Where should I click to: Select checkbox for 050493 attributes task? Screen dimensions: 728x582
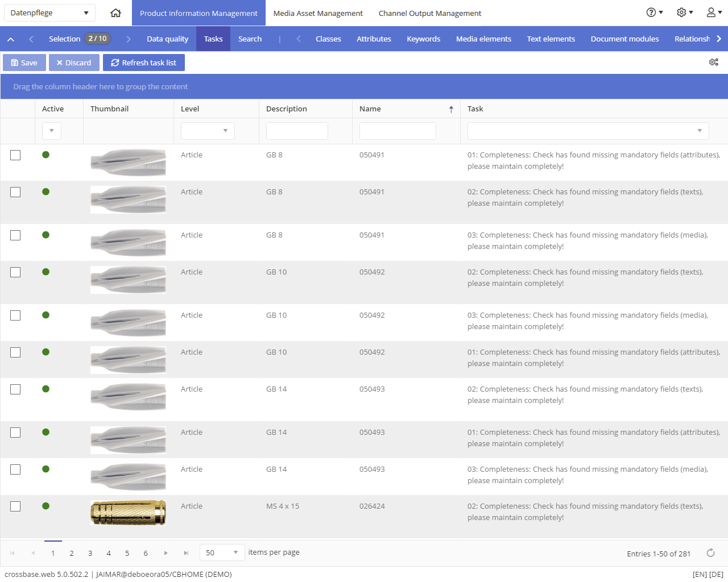click(x=15, y=433)
